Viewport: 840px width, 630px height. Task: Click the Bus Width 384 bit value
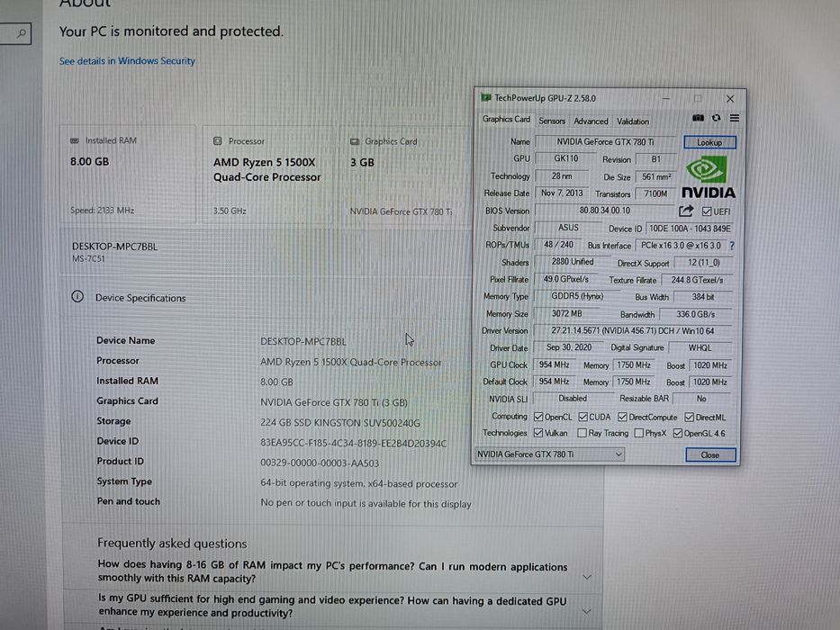703,297
